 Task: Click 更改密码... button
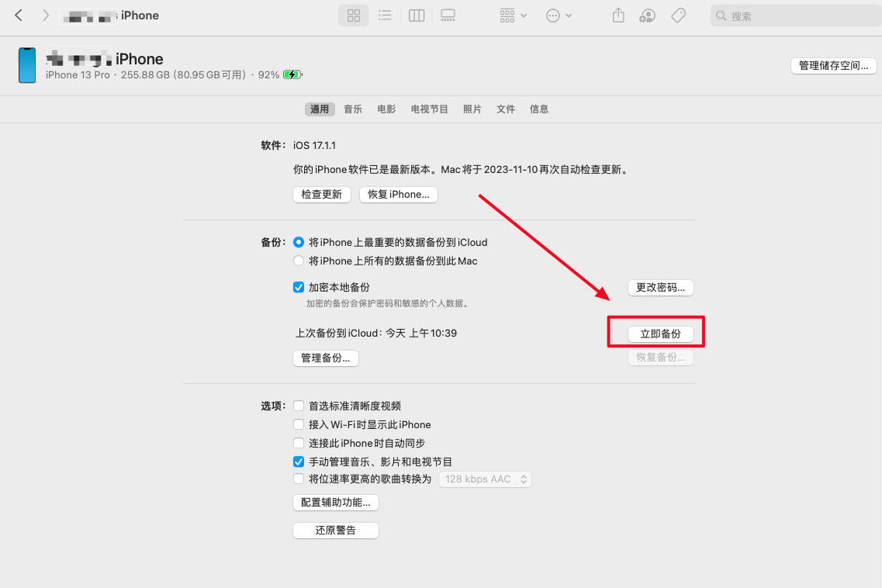click(x=660, y=288)
